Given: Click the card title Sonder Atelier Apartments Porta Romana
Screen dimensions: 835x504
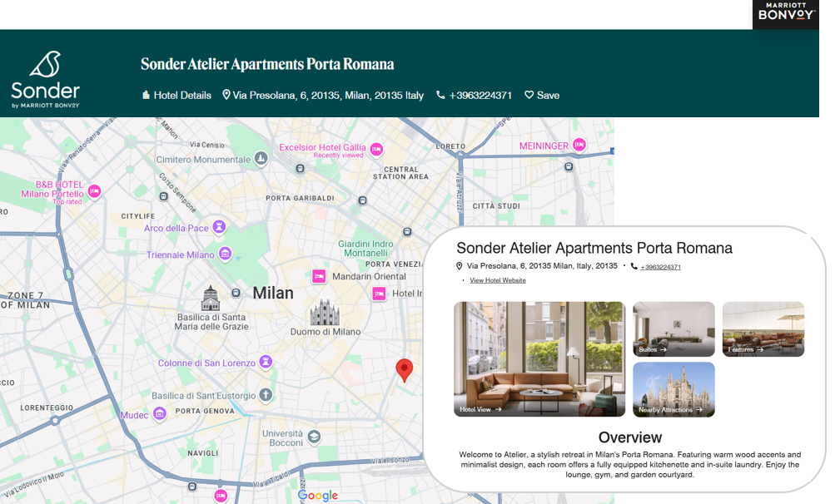Looking at the screenshot, I should coord(594,248).
